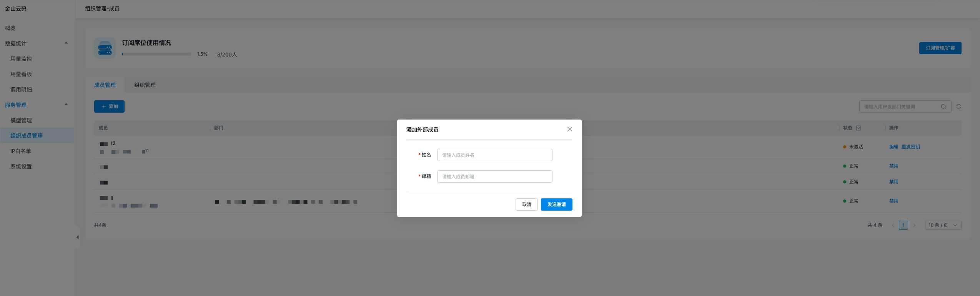Click the 1.5% usage percentage text

202,54
